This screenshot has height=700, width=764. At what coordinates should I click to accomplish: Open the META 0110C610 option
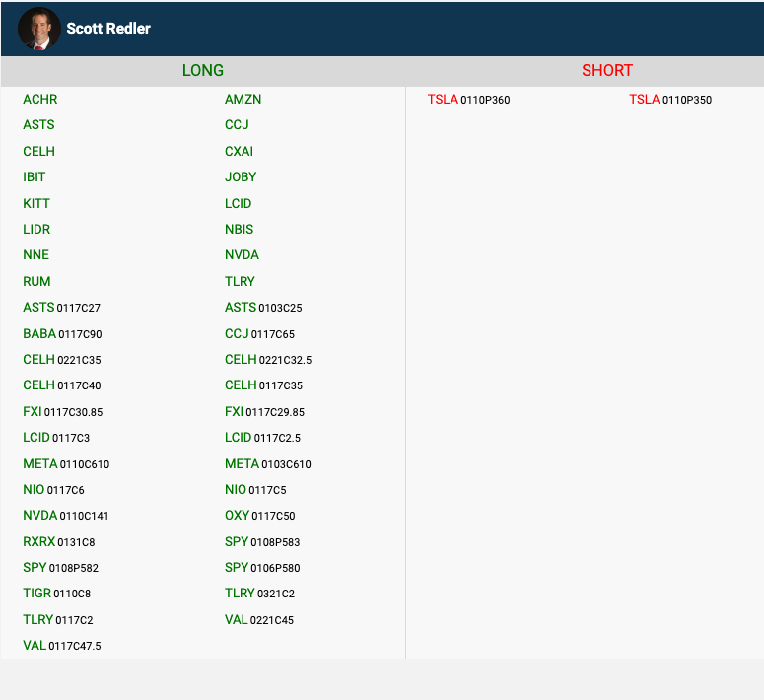(66, 464)
